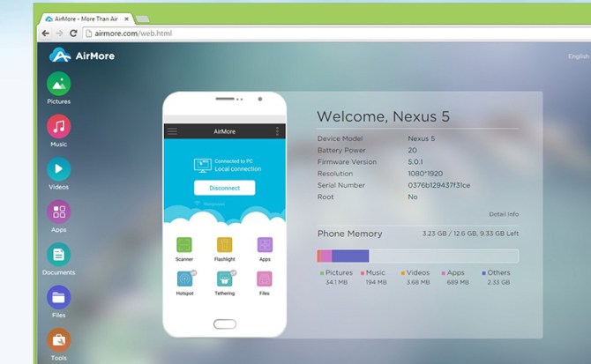Screen dimensions: 591x364
Task: Click the blue Others segment of memory bar
Action: (x=350, y=256)
